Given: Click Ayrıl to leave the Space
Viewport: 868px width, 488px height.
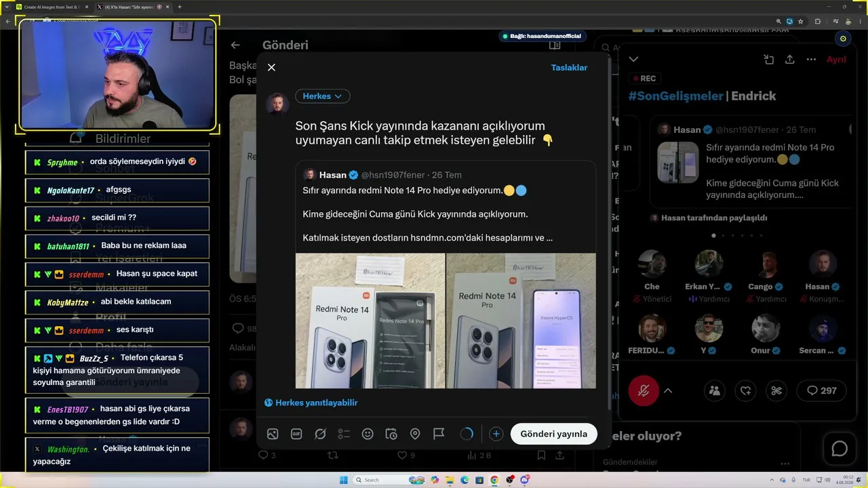Looking at the screenshot, I should [x=836, y=60].
